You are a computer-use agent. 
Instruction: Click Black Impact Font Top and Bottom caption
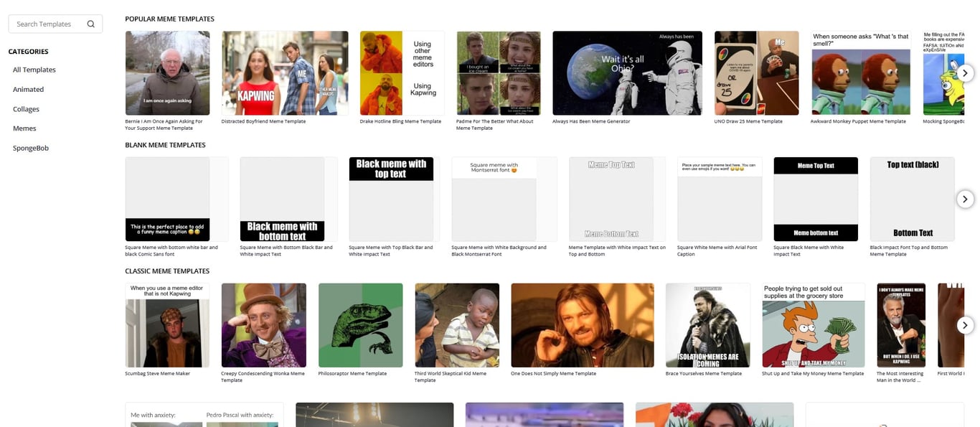[x=909, y=250]
